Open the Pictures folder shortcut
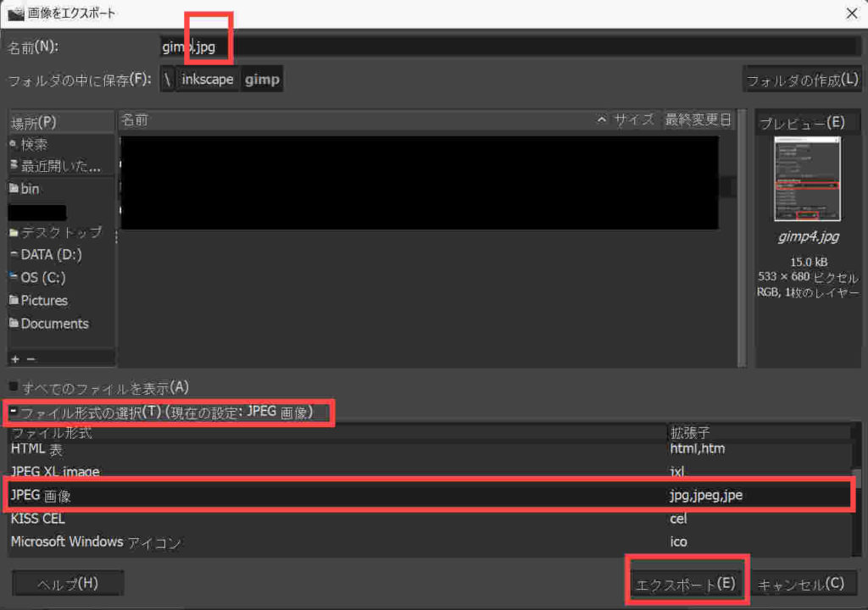This screenshot has width=868, height=610. point(44,301)
